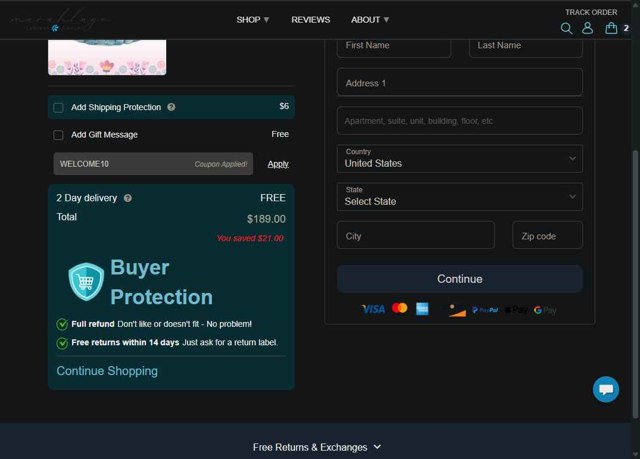Open the SHOP menu
This screenshot has height=459, width=640.
(253, 20)
